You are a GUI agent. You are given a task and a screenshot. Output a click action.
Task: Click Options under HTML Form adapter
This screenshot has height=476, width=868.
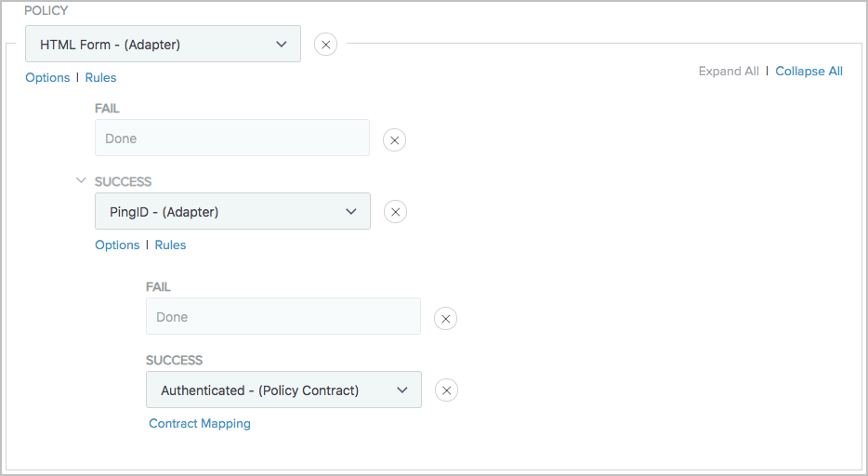[47, 78]
